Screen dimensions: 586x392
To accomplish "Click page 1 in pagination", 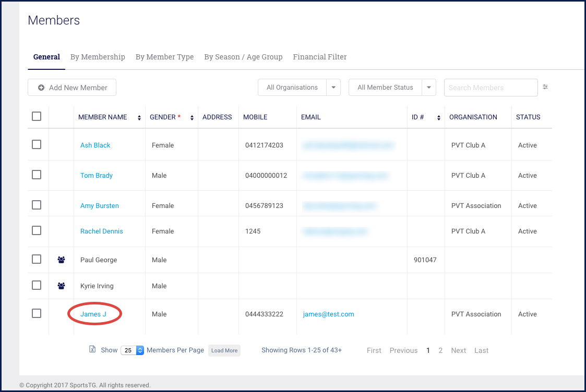I will pos(428,351).
